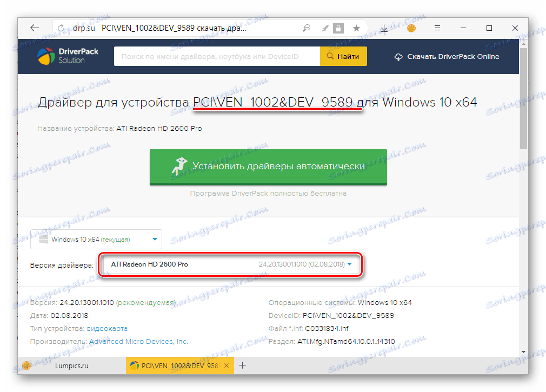
Task: Click the back navigation arrow
Action: (x=34, y=28)
